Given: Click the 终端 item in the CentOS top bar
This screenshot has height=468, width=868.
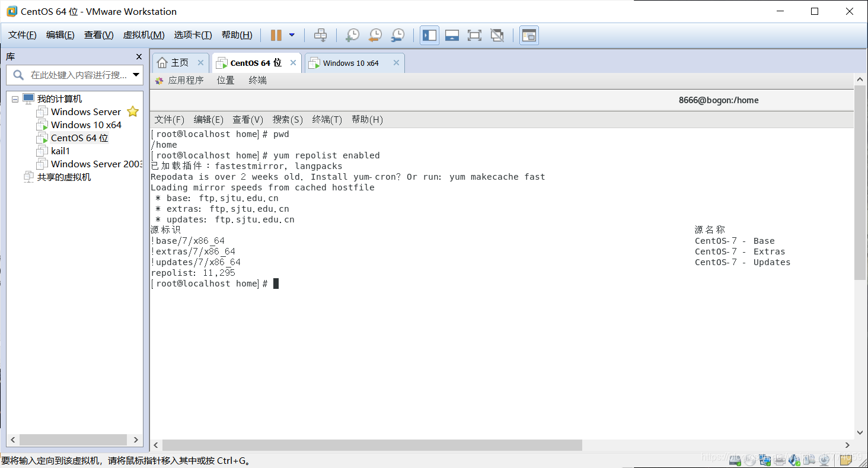Looking at the screenshot, I should pyautogui.click(x=257, y=80).
